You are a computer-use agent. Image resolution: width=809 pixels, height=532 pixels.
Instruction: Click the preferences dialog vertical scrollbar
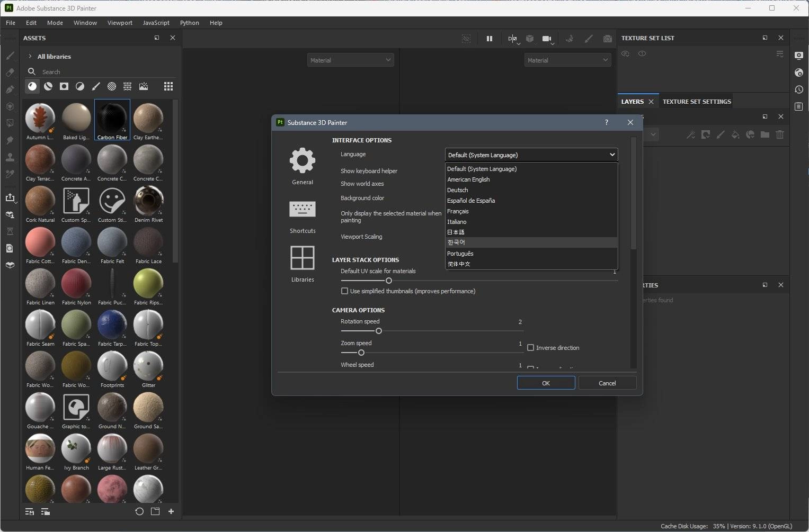pos(634,193)
